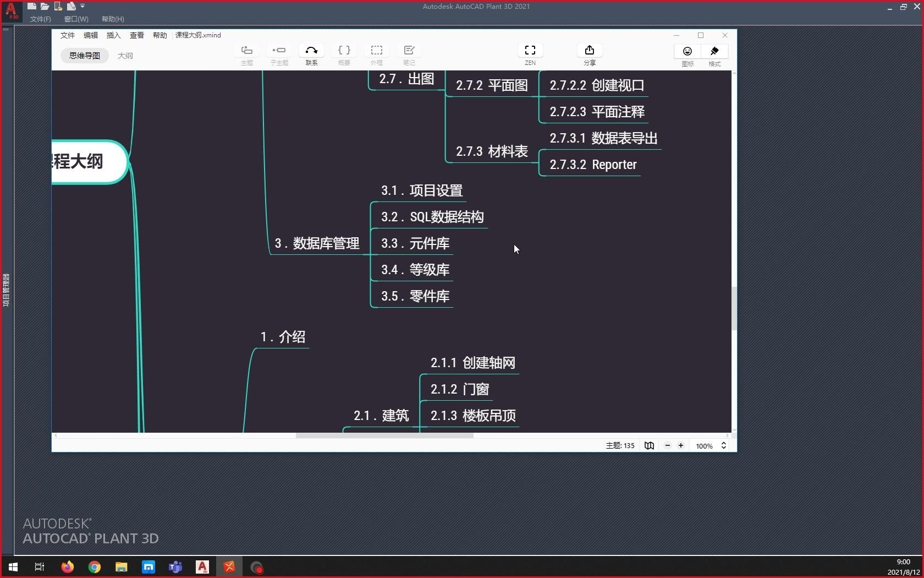Open AutoCAD 文件(F) menu

pyautogui.click(x=41, y=19)
